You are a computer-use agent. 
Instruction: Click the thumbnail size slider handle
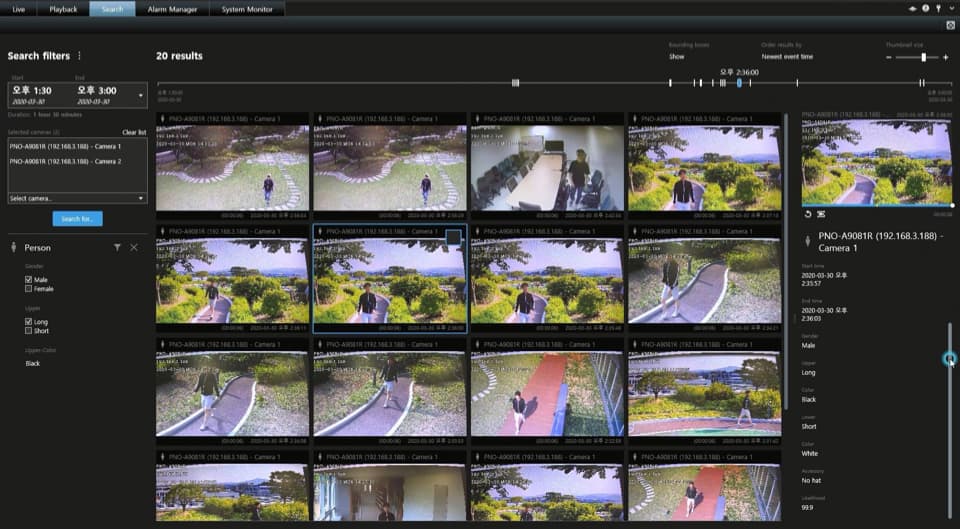[x=923, y=57]
